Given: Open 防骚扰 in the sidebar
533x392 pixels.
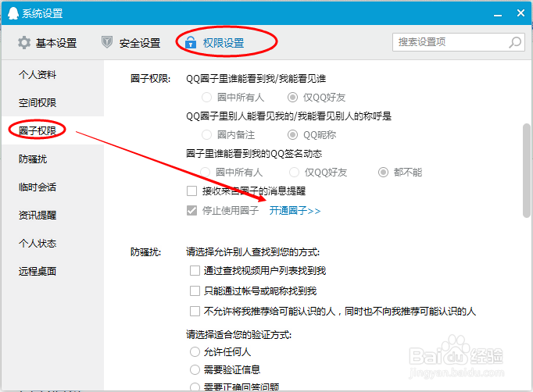Looking at the screenshot, I should click(x=33, y=159).
